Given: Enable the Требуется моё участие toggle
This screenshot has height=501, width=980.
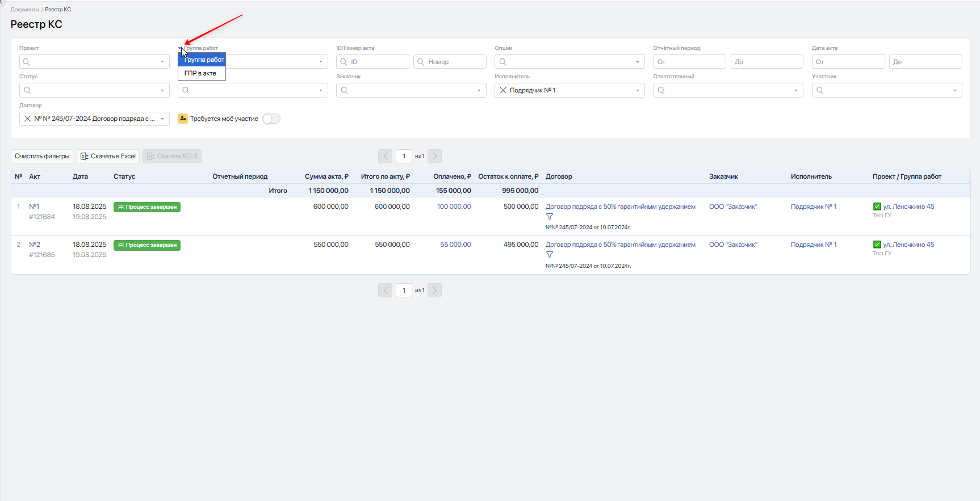Looking at the screenshot, I should coord(271,119).
